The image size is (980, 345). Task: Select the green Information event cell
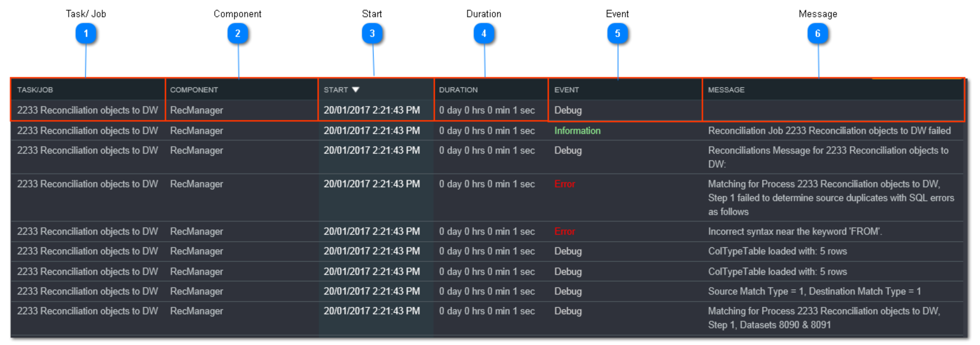click(577, 130)
